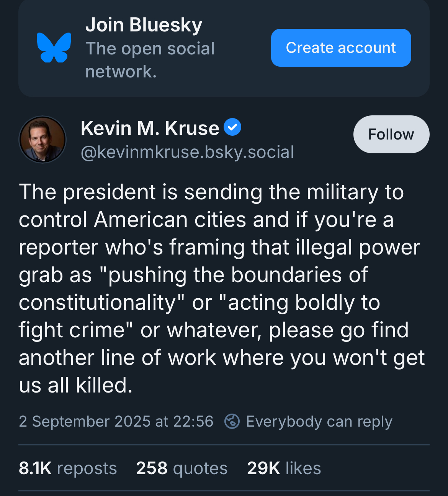Click the 2 September 2025 timestamp
Viewport: 448px width, 496px height.
click(116, 421)
